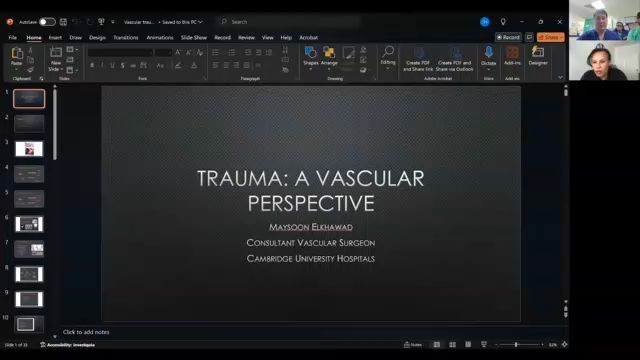Switch to the Slide Show tab
The height and width of the screenshot is (360, 640).
coord(193,38)
